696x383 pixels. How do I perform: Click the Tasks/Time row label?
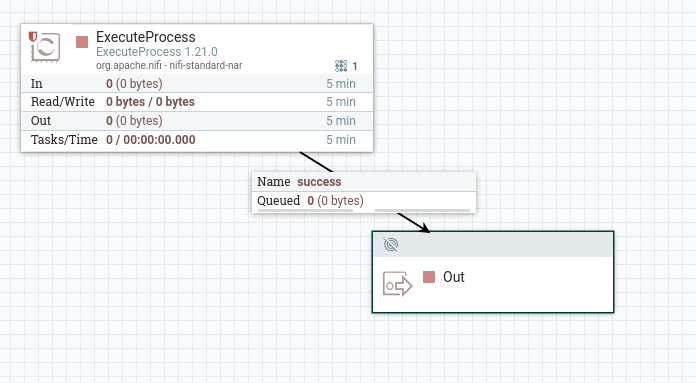64,140
